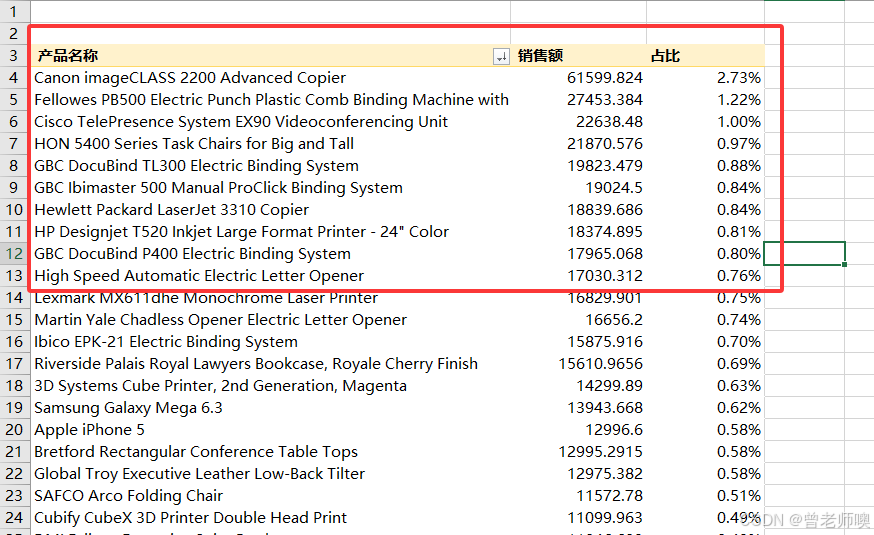
Task: Click the HON 5400 Series Task Chairs cell
Action: point(270,144)
